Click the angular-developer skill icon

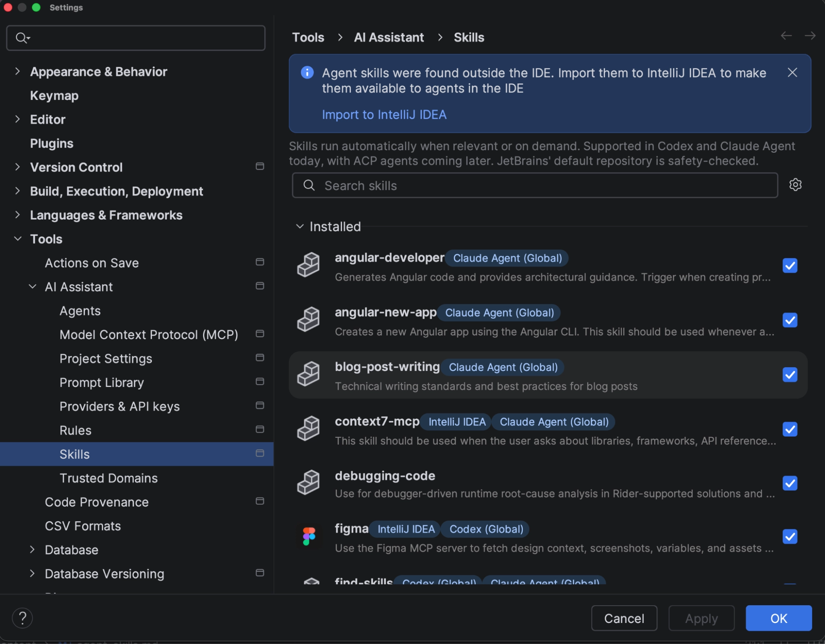pos(308,265)
